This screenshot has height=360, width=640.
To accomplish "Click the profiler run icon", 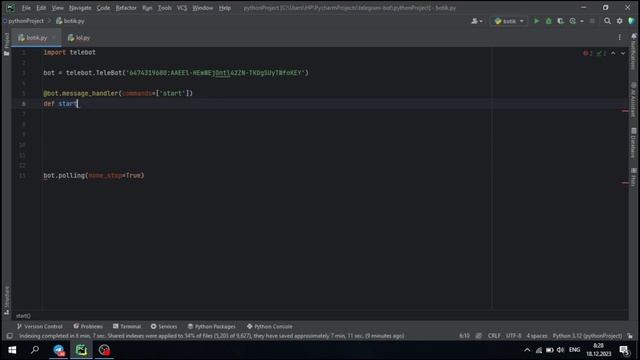I will pos(573,21).
